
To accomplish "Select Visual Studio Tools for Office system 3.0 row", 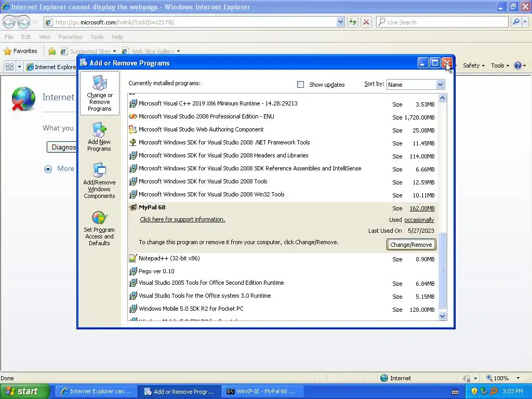I will tap(283, 296).
